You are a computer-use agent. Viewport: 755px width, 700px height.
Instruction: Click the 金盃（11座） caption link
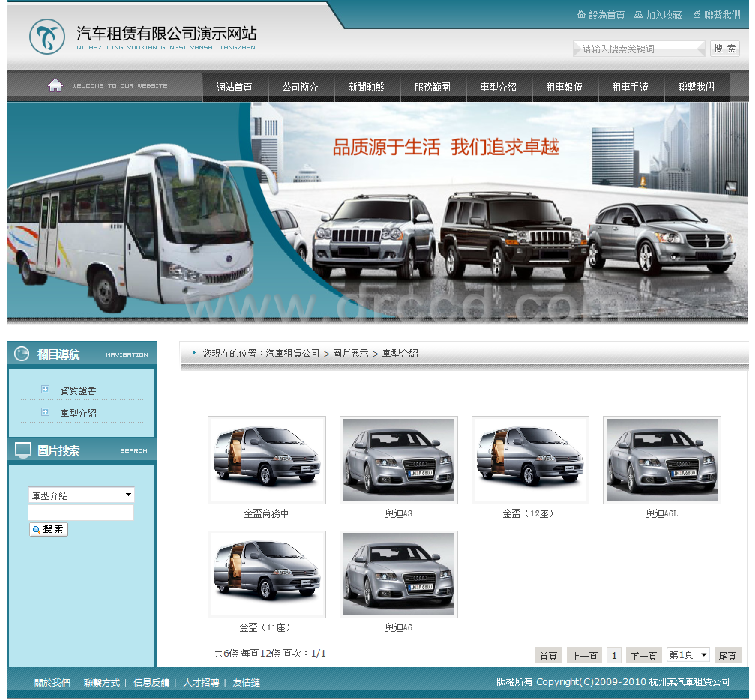(267, 628)
